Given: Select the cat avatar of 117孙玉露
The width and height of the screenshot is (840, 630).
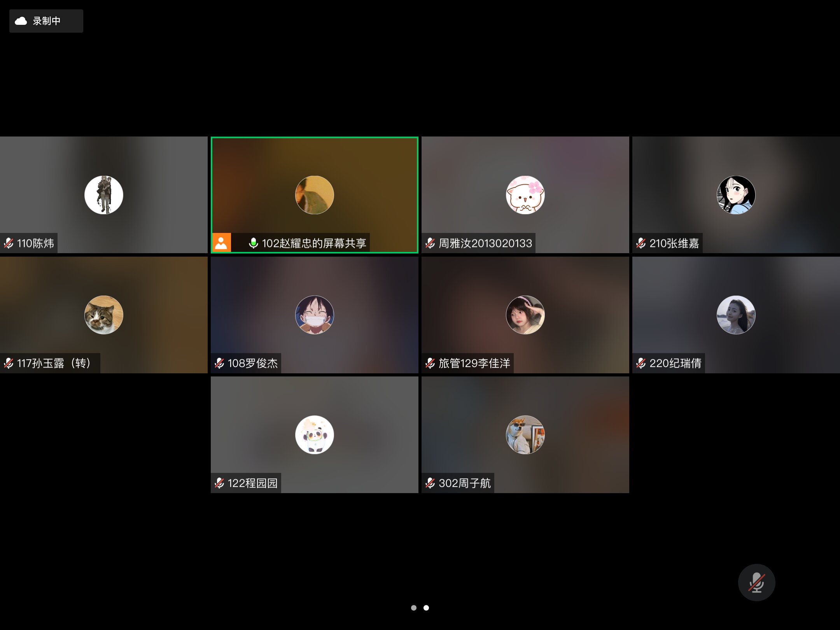Looking at the screenshot, I should (x=104, y=315).
